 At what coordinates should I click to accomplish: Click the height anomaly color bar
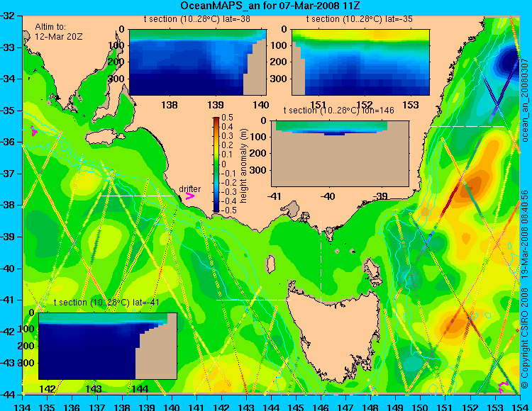coord(216,165)
